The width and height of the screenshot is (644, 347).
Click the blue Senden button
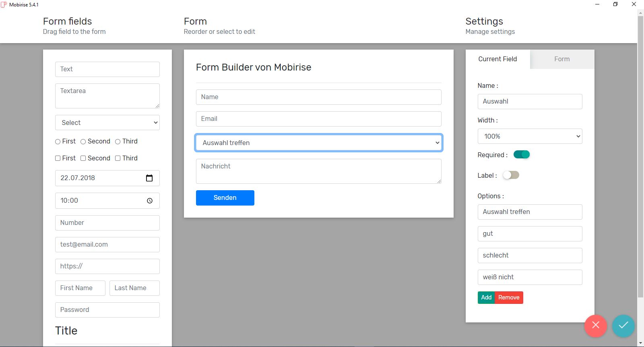[225, 198]
